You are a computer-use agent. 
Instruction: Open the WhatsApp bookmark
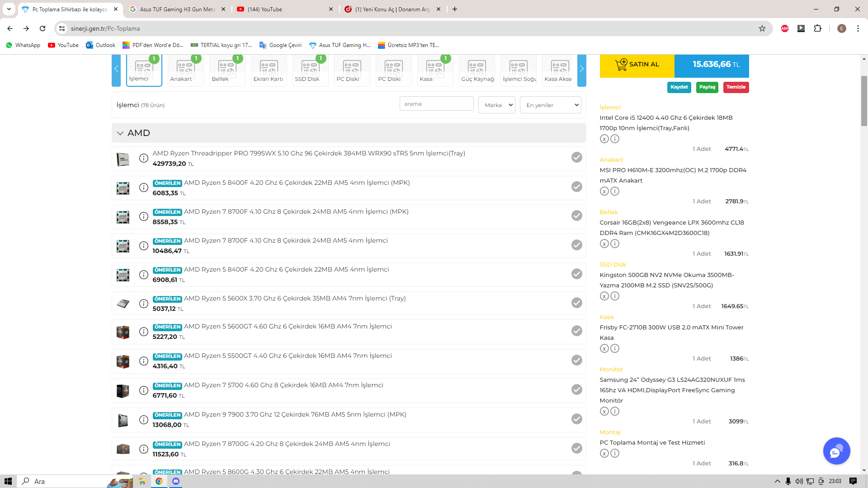click(23, 45)
